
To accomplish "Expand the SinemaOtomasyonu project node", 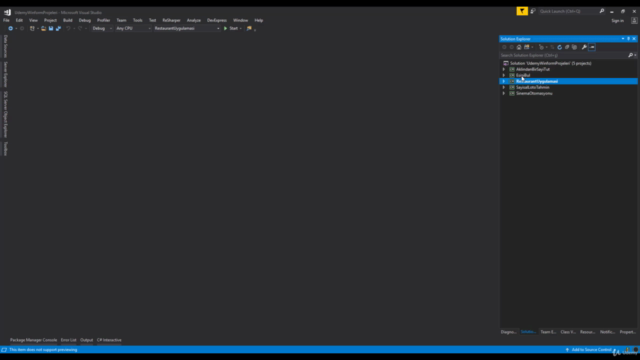I will pyautogui.click(x=504, y=93).
